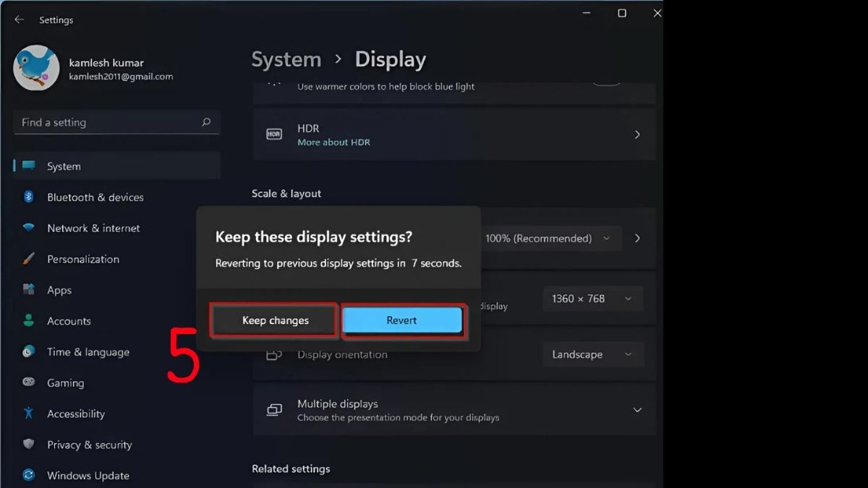The height and width of the screenshot is (488, 868).
Task: Open the System category
Action: [117, 166]
